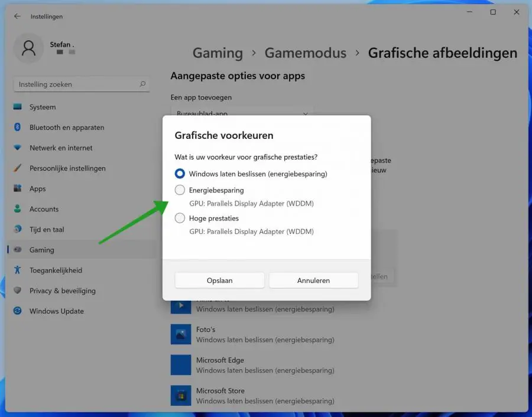Click the Stefan user avatar icon
The image size is (532, 417).
[28, 48]
